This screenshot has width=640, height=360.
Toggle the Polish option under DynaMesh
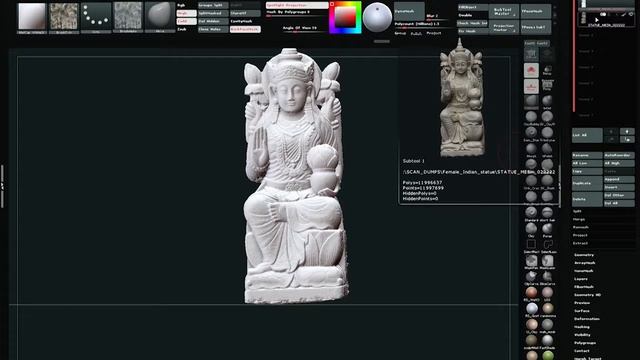(416, 33)
